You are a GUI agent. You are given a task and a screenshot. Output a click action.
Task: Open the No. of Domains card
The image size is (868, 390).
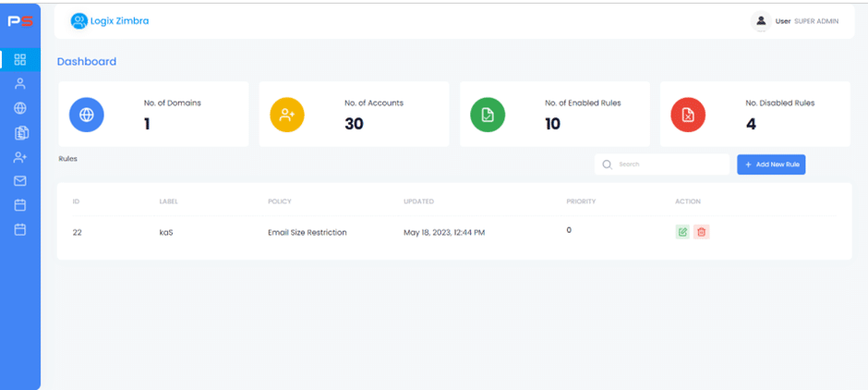pyautogui.click(x=152, y=115)
